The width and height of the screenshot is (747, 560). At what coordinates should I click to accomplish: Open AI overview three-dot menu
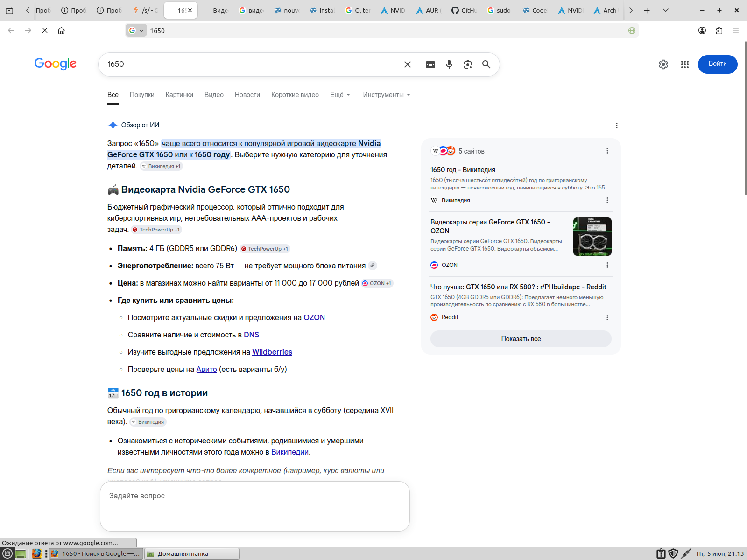tap(617, 126)
